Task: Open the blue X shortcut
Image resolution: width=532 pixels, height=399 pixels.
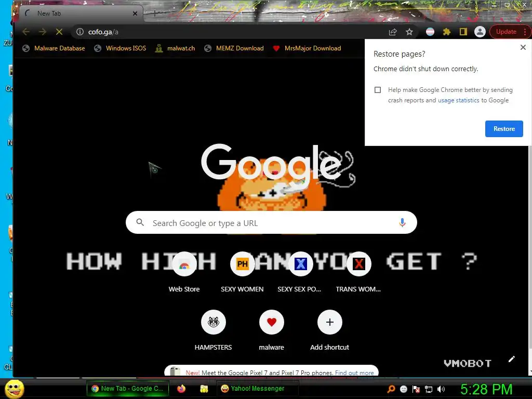Action: coord(300,264)
